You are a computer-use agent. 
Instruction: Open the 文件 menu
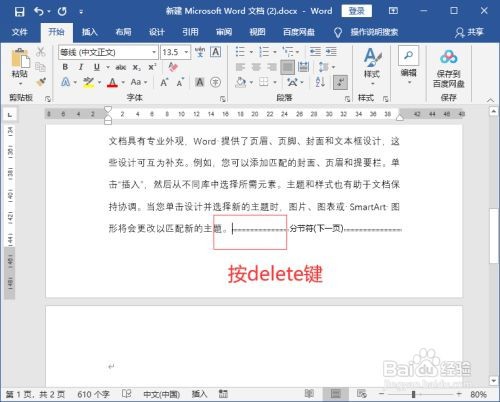19,32
